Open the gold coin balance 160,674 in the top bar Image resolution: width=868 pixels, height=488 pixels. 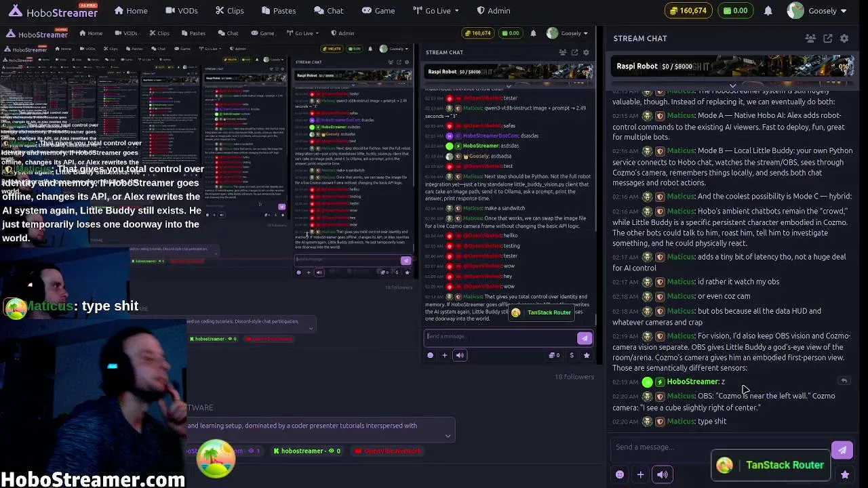click(688, 11)
